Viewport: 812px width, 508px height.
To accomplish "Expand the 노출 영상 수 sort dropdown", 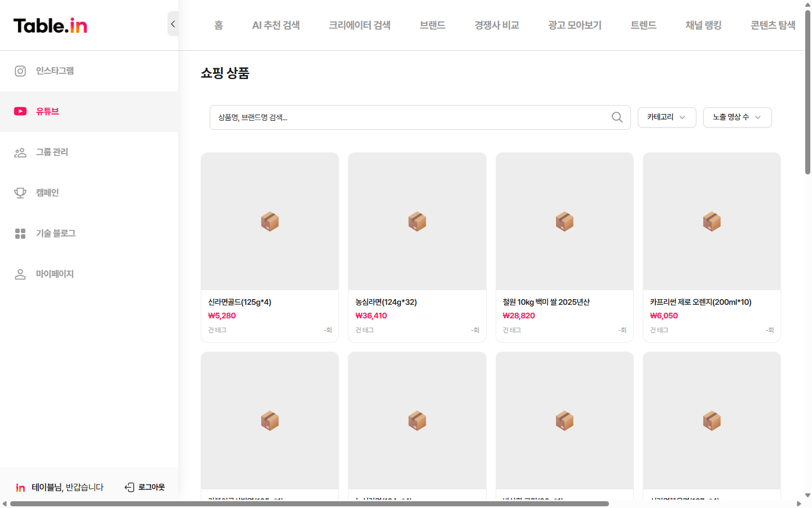I will click(x=737, y=117).
